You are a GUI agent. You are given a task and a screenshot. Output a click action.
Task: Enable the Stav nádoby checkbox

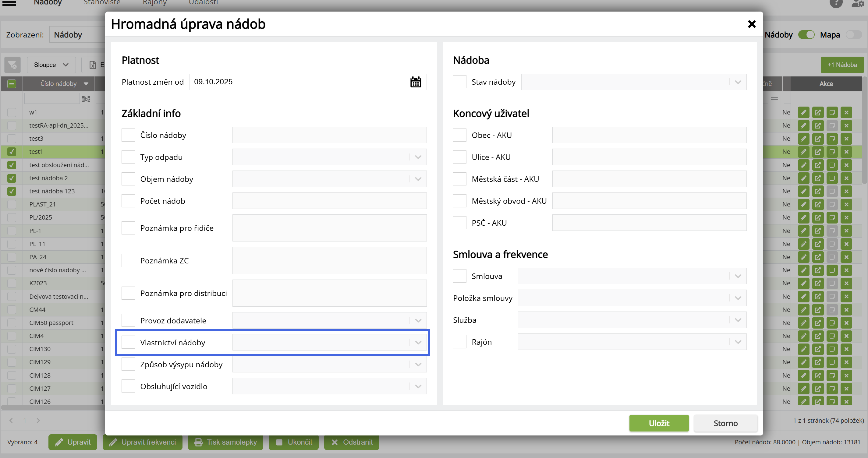click(459, 82)
